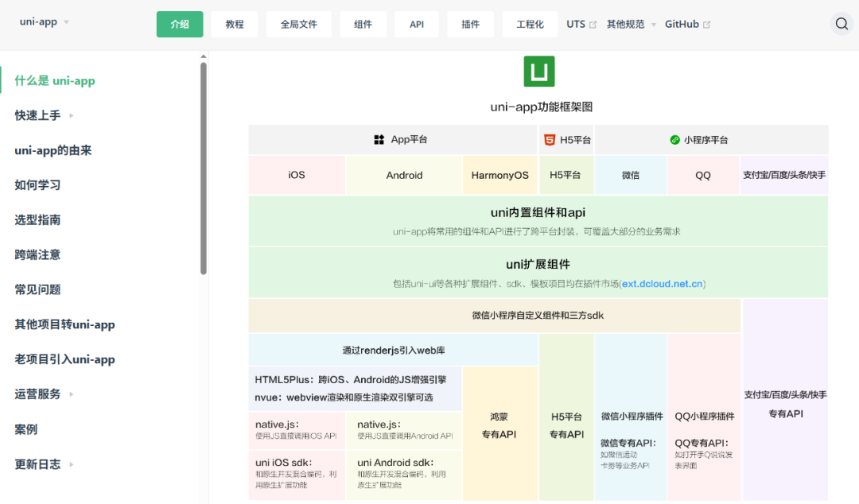
Task: Click the HarmonyOS platform cell
Action: pyautogui.click(x=500, y=176)
